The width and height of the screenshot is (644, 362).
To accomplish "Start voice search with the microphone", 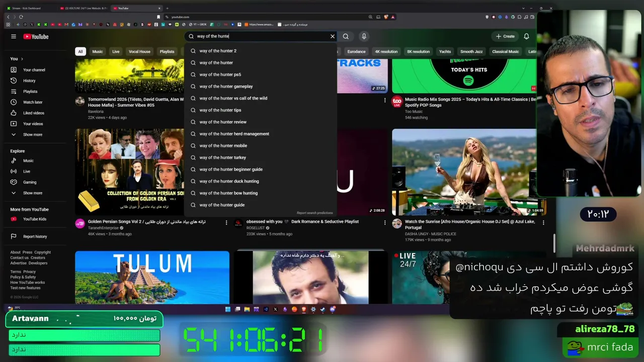I will (x=364, y=36).
